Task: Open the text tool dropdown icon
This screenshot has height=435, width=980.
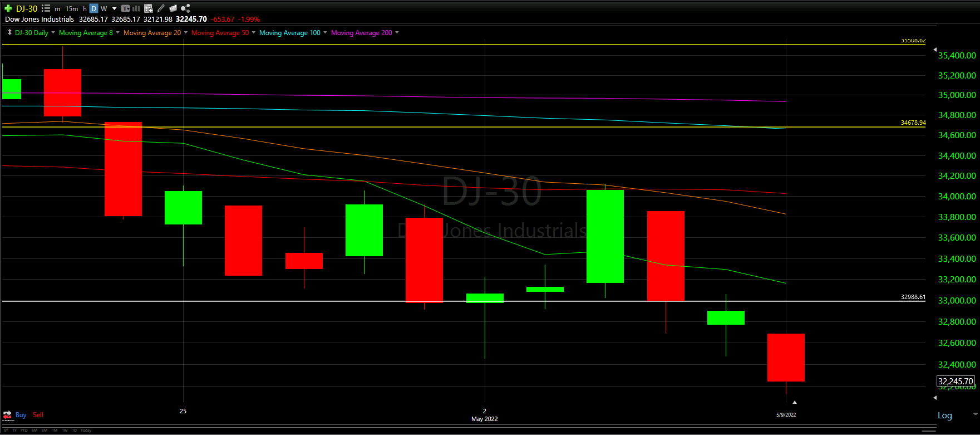Action: pyautogui.click(x=125, y=8)
